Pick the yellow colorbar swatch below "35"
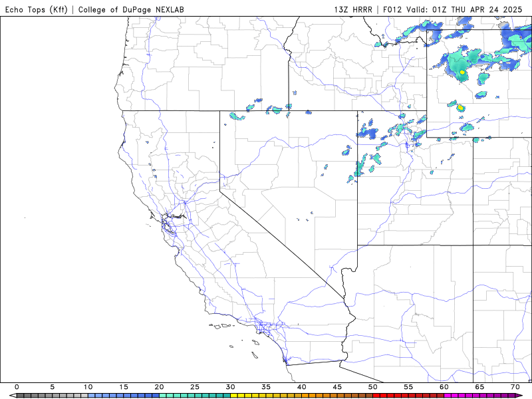Image resolution: width=532 pixels, height=399 pixels. click(x=266, y=396)
